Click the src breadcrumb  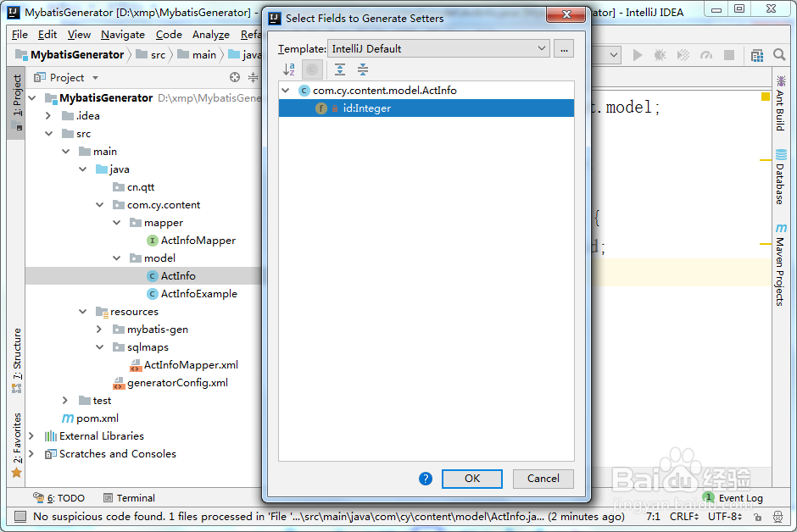coord(151,55)
